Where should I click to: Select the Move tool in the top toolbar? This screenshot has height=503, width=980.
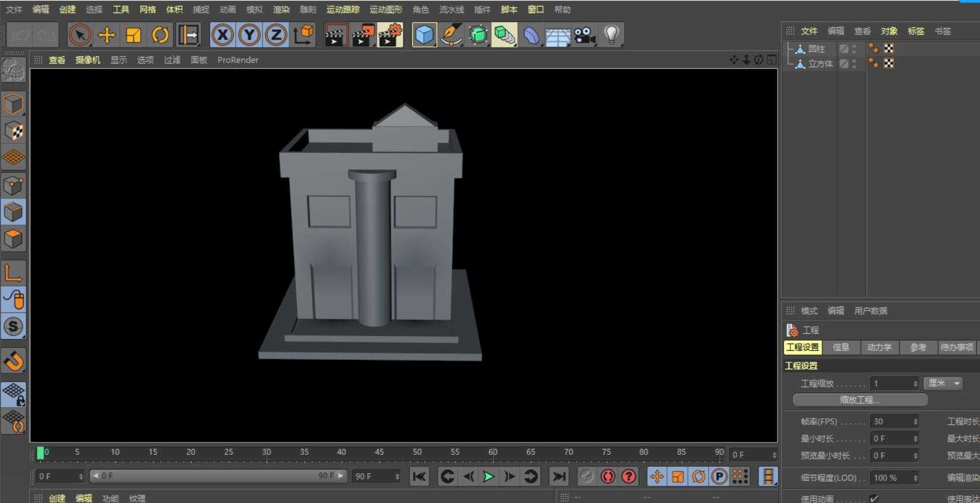click(x=107, y=35)
